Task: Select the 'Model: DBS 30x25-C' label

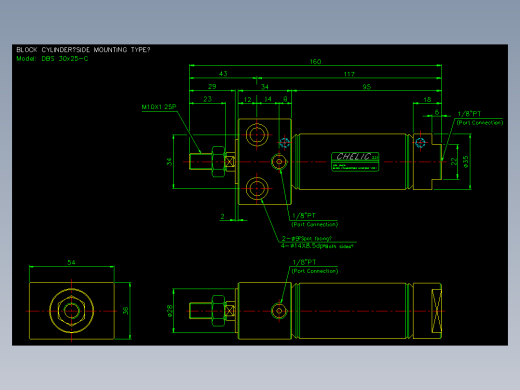Action: (x=52, y=59)
